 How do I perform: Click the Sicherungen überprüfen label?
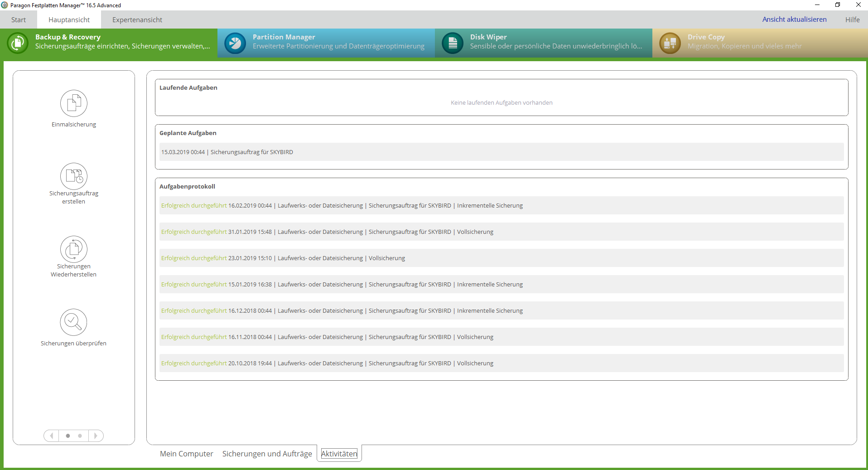click(x=73, y=343)
